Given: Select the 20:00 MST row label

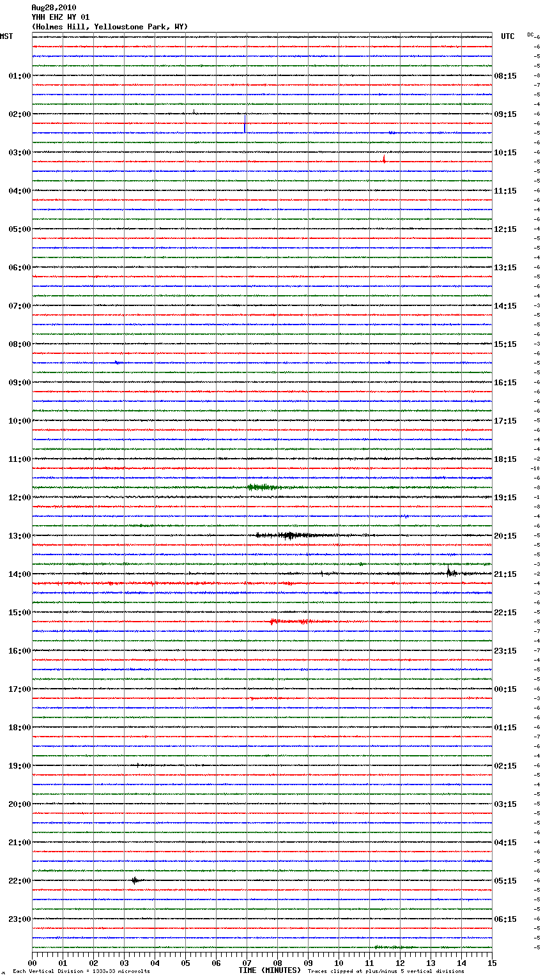Looking at the screenshot, I should pos(20,804).
